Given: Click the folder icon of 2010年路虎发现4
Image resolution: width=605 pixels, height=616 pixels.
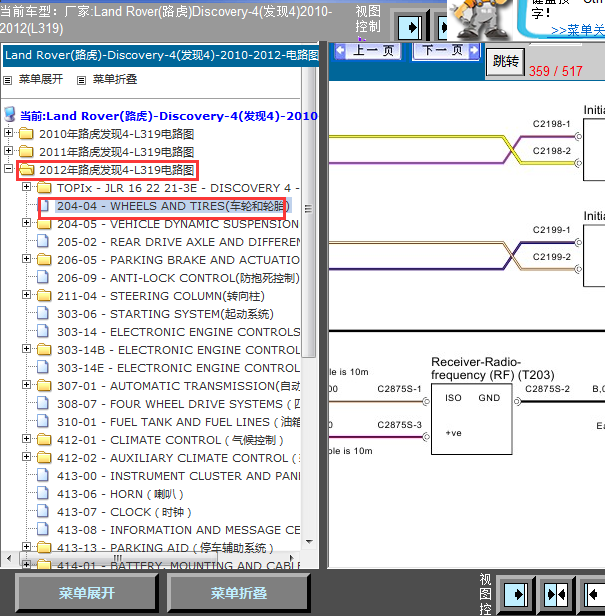Looking at the screenshot, I should click(x=26, y=134).
